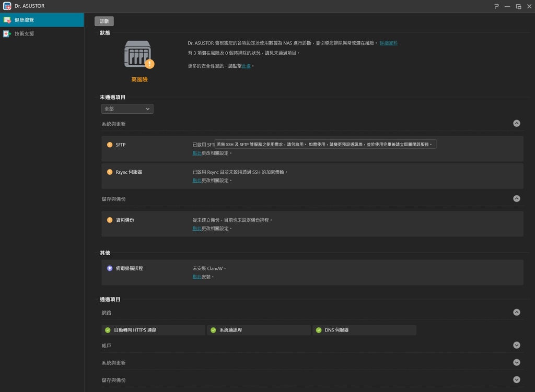535x392 pixels.
Task: Click the green check for DNS 伺服器
Action: tap(319, 330)
